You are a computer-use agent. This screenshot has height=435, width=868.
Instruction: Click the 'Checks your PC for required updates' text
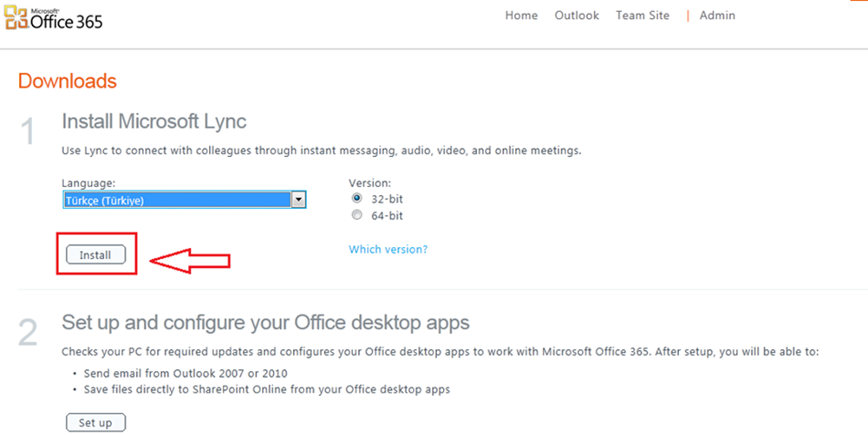441,352
